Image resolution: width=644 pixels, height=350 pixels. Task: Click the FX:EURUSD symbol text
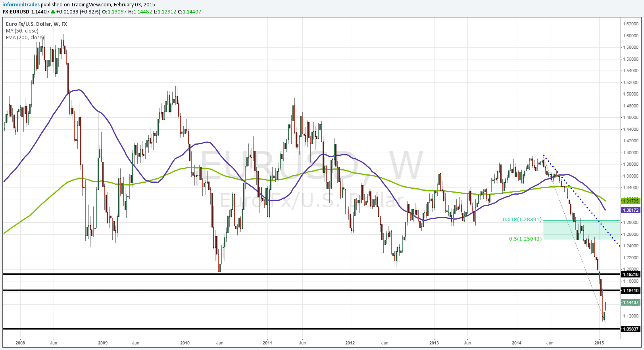[16, 11]
